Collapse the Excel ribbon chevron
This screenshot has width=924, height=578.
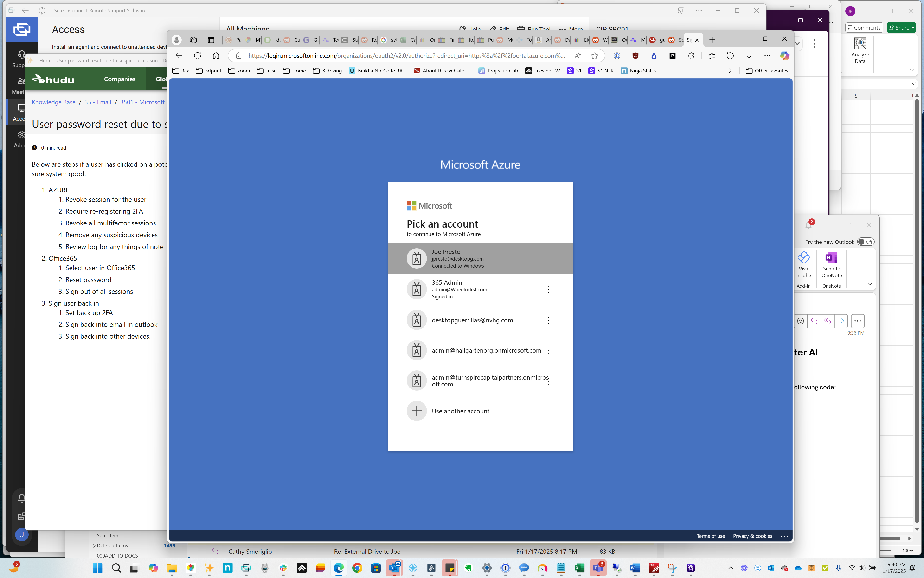point(911,70)
